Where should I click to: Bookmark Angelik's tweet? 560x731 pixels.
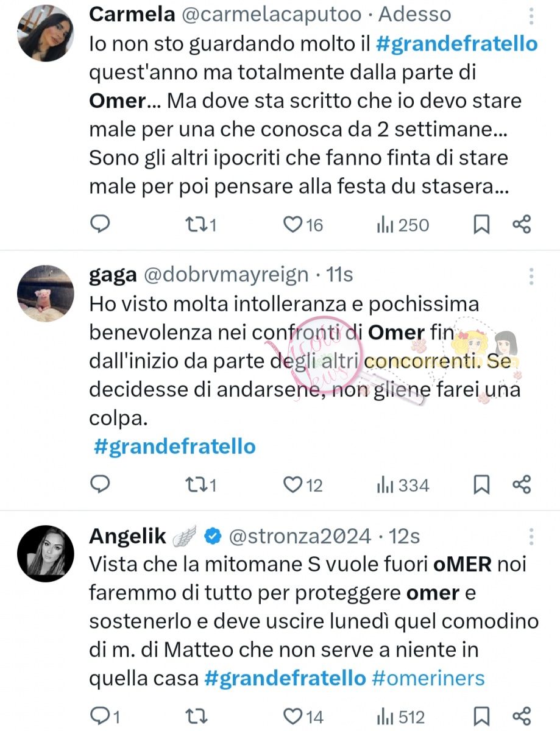481,716
